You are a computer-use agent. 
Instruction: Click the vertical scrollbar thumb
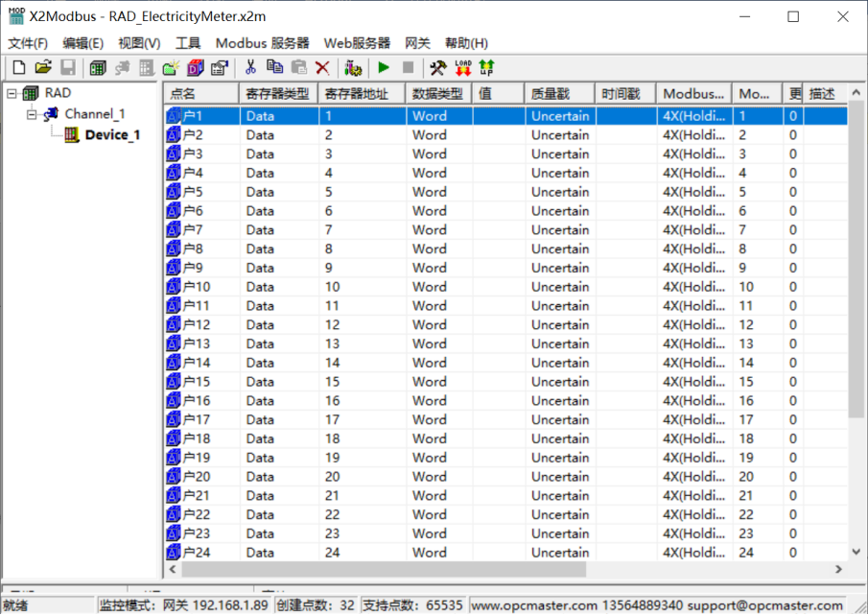click(856, 259)
